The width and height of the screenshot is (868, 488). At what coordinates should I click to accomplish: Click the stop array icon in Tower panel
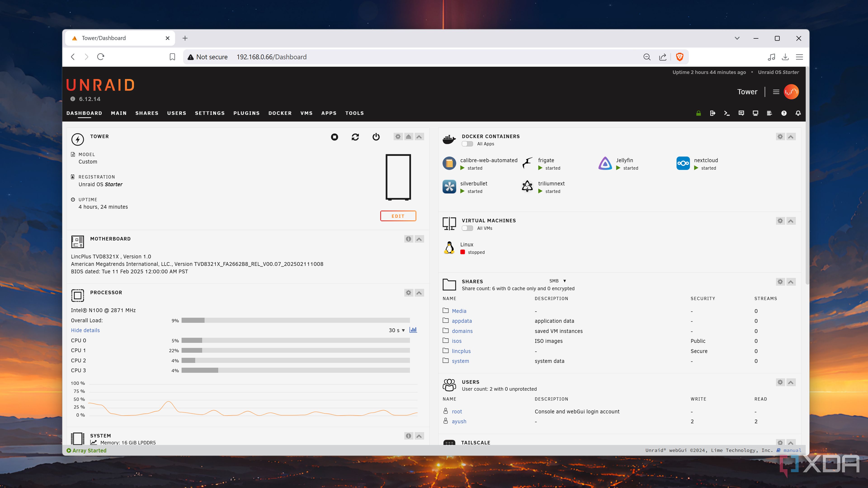334,137
